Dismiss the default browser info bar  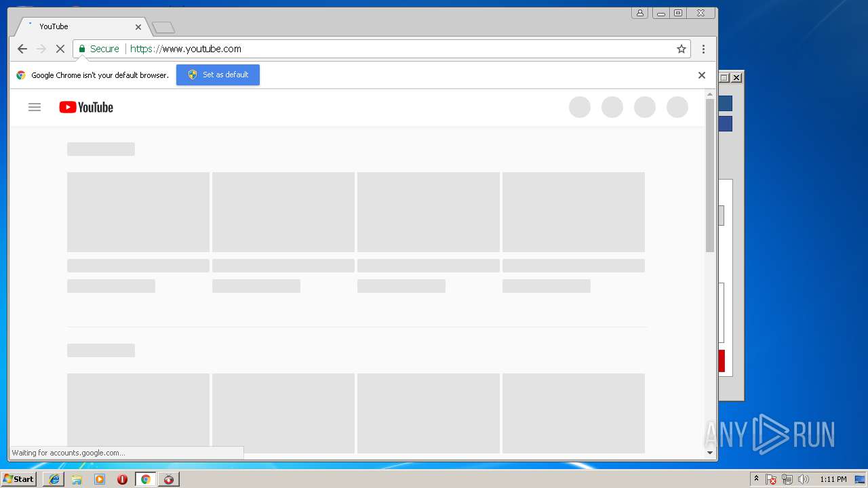[702, 75]
